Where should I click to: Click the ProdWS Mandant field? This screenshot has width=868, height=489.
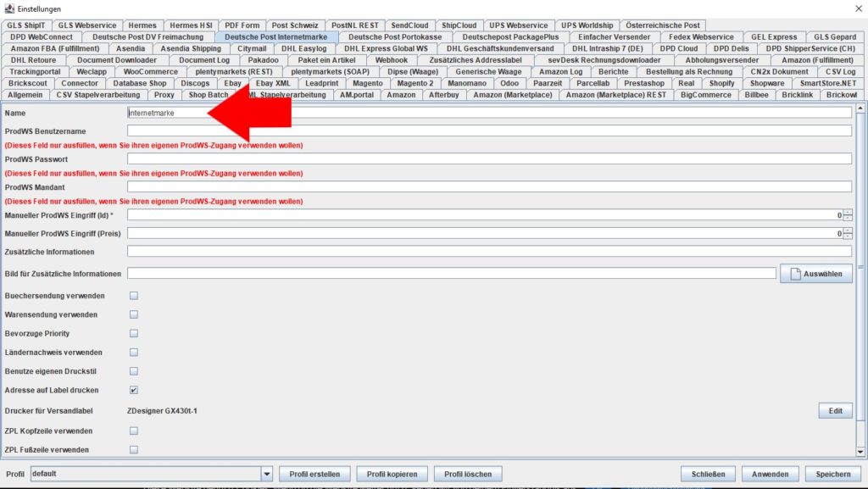489,187
